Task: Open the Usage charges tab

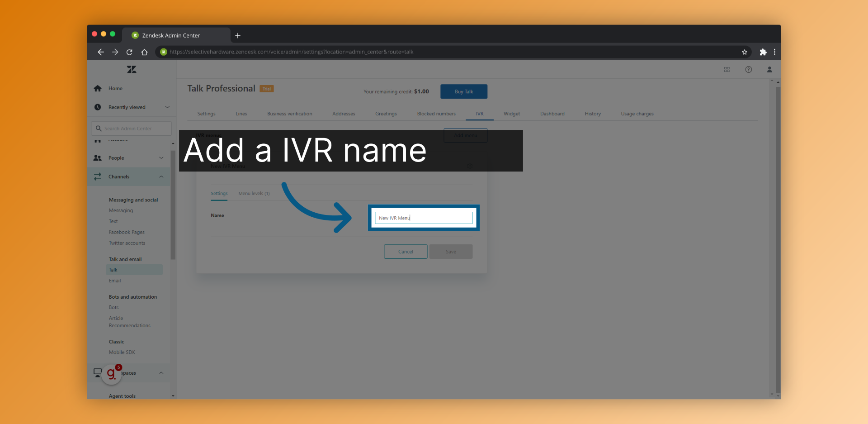Action: (637, 114)
